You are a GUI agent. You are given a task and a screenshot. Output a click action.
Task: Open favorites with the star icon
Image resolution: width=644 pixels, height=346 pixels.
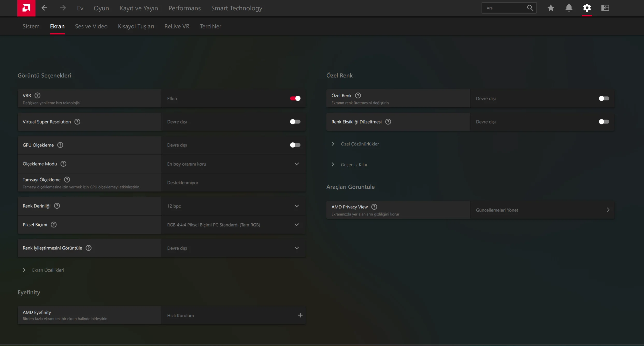coord(550,8)
